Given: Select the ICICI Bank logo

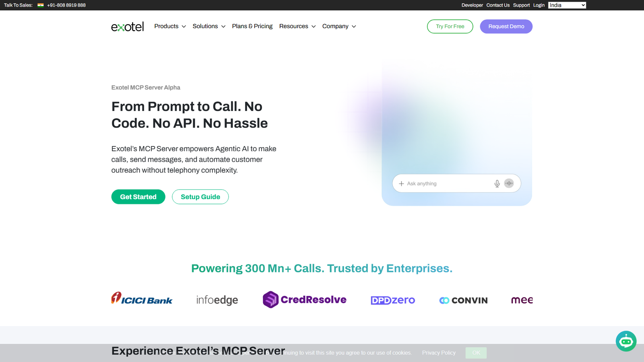Looking at the screenshot, I should click(142, 299).
